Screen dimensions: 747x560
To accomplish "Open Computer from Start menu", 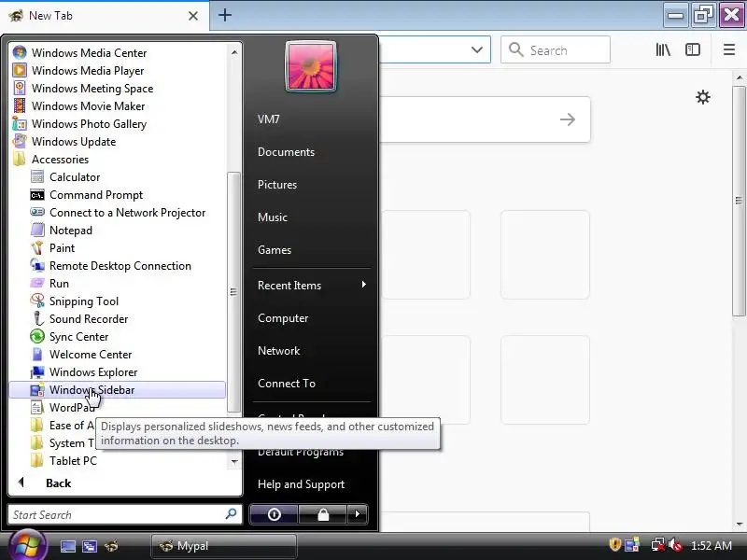I will point(283,318).
